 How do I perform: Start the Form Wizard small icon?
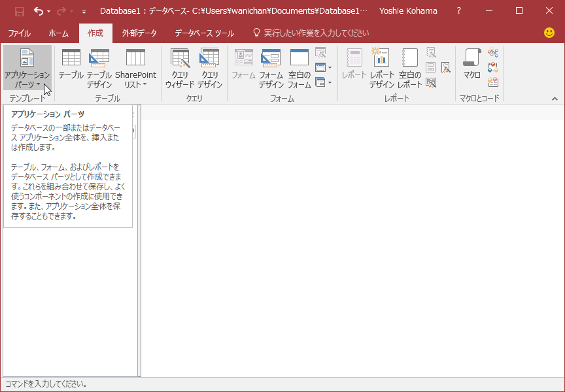(320, 52)
